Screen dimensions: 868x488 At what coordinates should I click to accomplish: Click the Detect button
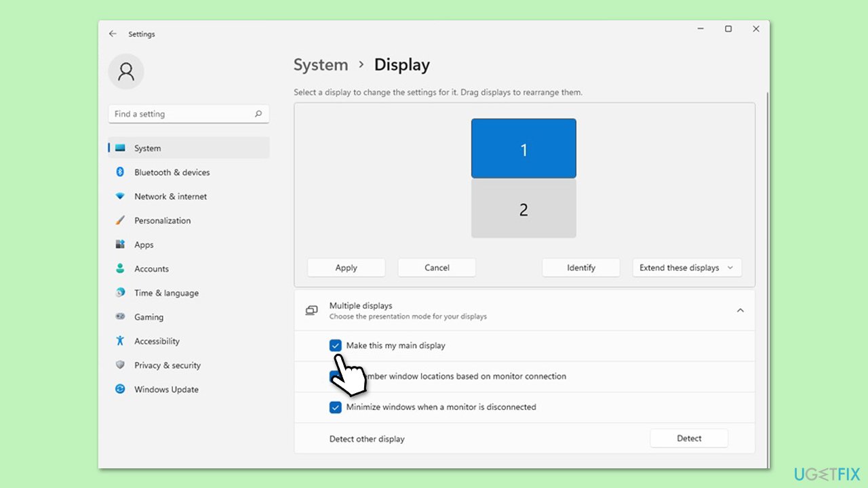[688, 439]
